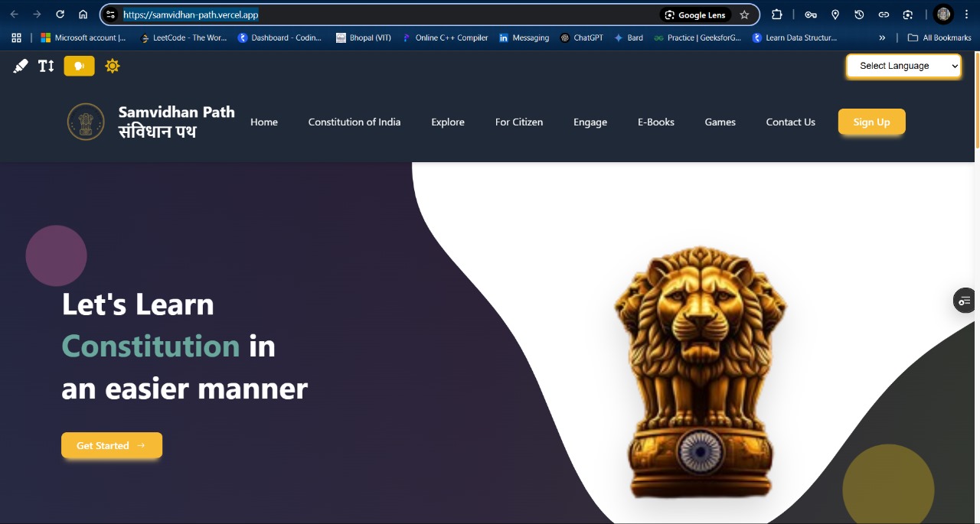Toggle the yellow dark mode switch
Image resolution: width=980 pixels, height=524 pixels.
tap(80, 66)
